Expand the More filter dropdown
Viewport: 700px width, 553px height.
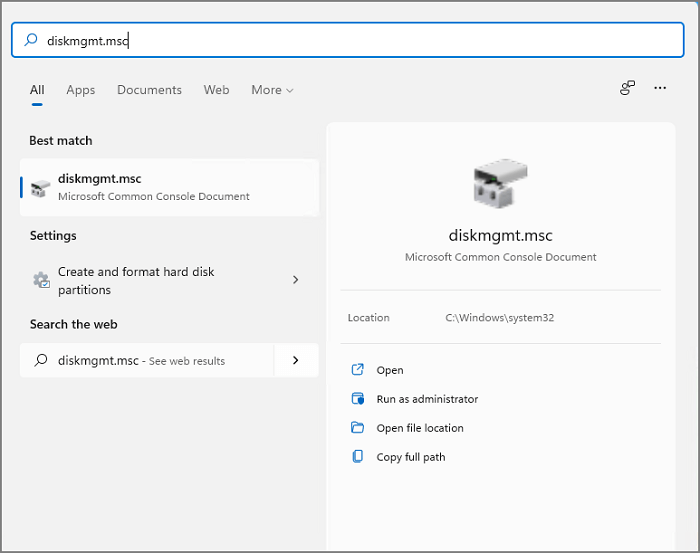(x=272, y=90)
